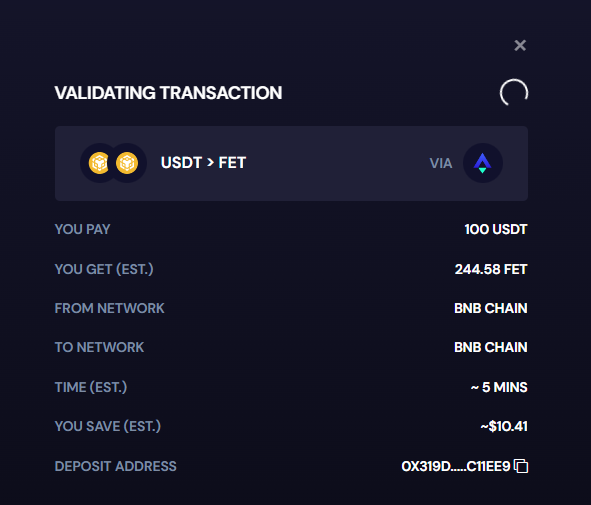
Task: Click the truncated deposit address 0X319D....C11EE9
Action: pos(456,466)
